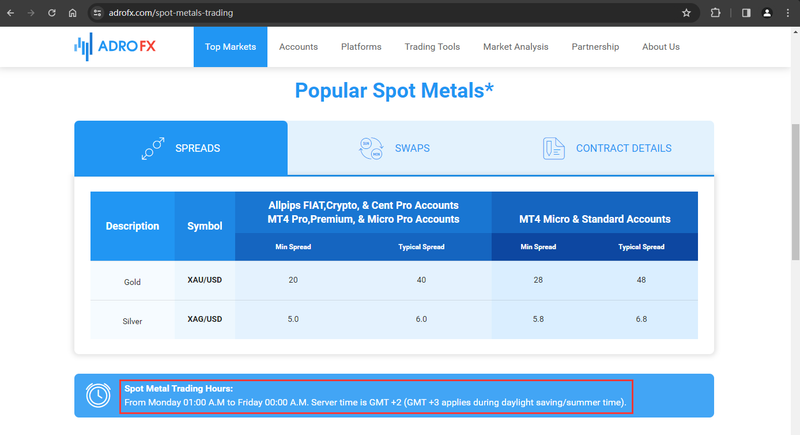Viewport: 800px width, 435px height.
Task: Click Gold min spread value 20
Action: tap(293, 280)
